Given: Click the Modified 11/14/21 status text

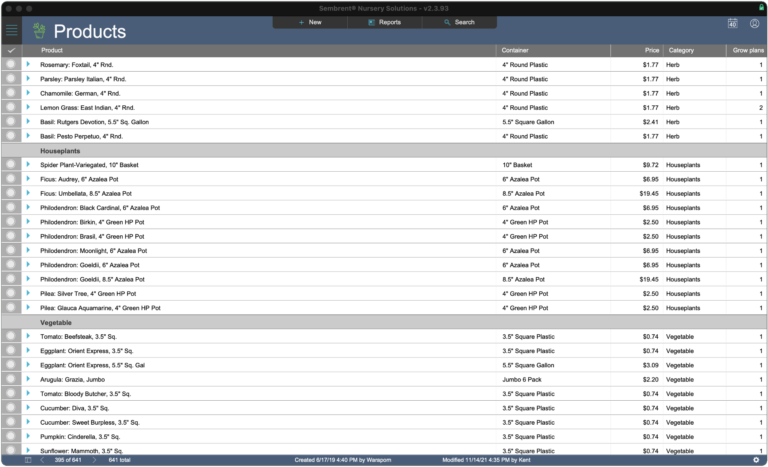Looking at the screenshot, I should point(486,460).
